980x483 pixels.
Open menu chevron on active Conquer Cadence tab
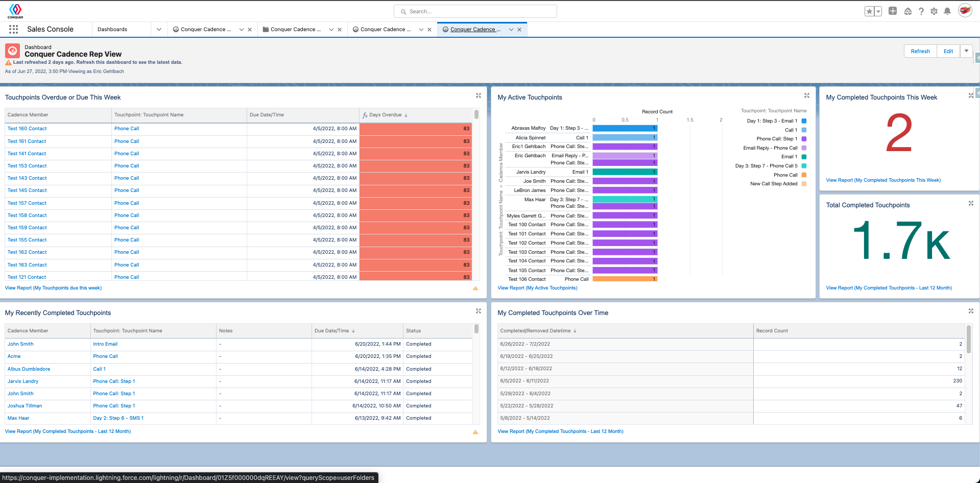pyautogui.click(x=511, y=30)
